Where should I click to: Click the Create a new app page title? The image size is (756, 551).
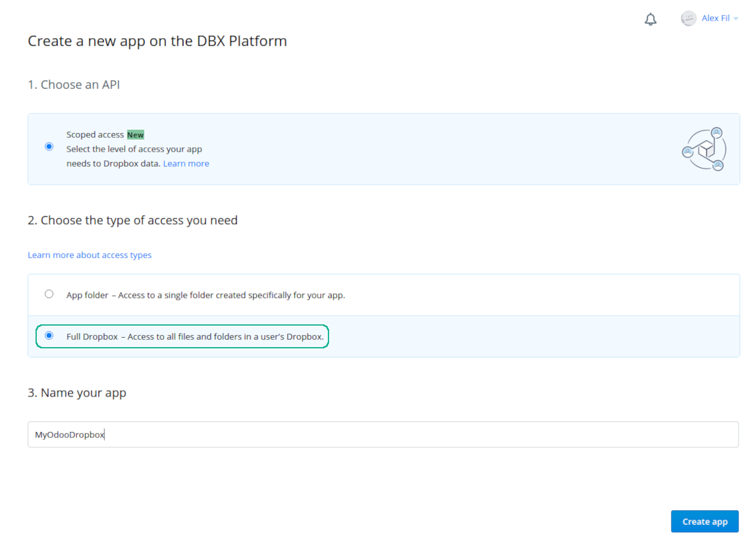157,41
